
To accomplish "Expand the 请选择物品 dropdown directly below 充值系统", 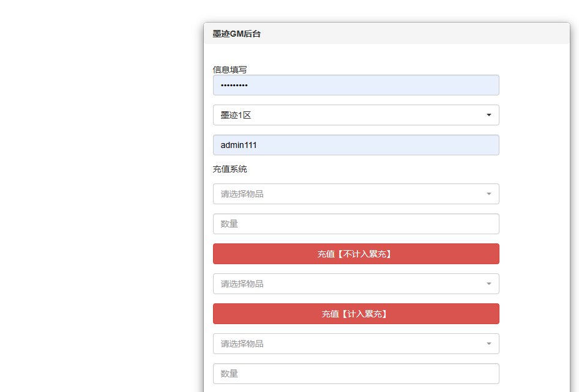I will [356, 194].
